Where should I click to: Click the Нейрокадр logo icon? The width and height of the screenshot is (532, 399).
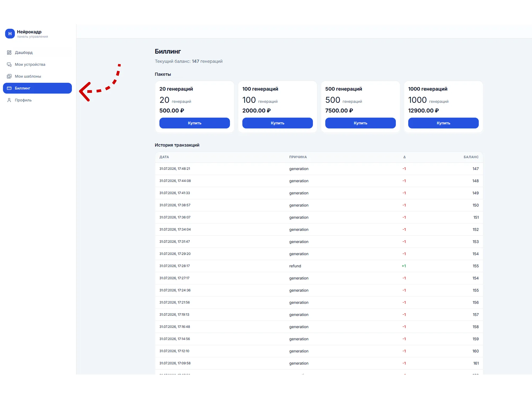click(10, 34)
